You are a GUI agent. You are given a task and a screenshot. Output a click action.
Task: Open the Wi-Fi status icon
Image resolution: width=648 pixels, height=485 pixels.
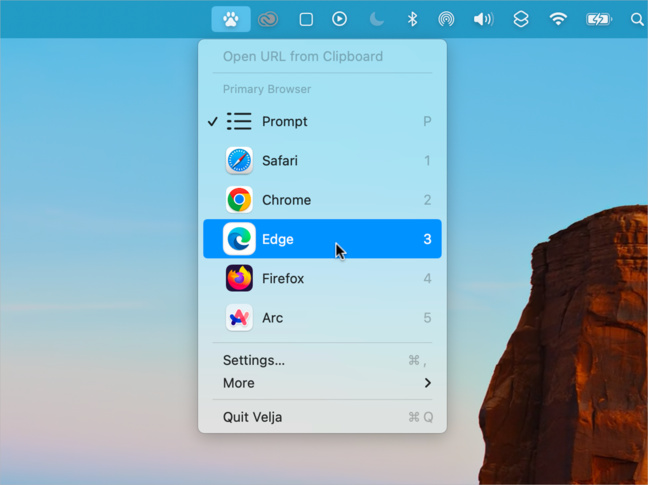[558, 19]
